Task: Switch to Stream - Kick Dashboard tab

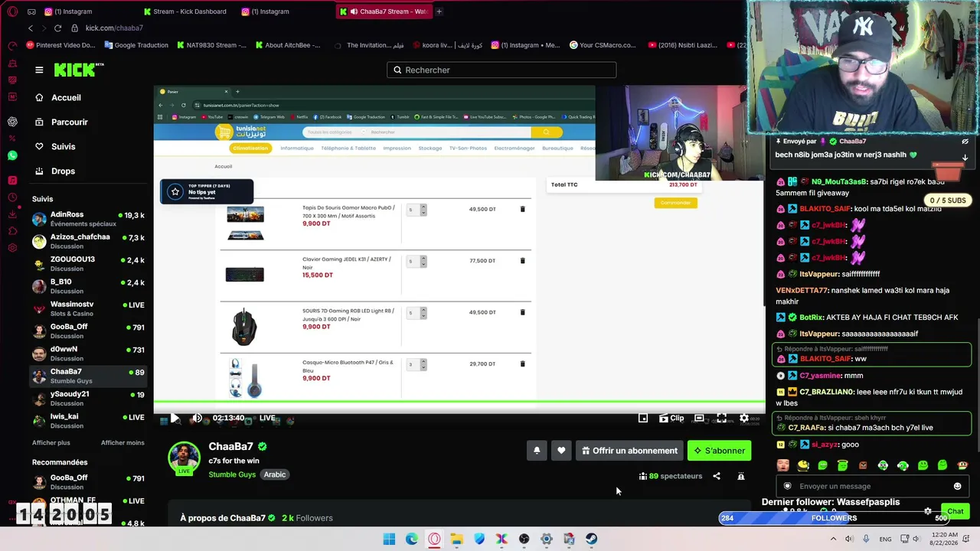Action: [x=185, y=11]
